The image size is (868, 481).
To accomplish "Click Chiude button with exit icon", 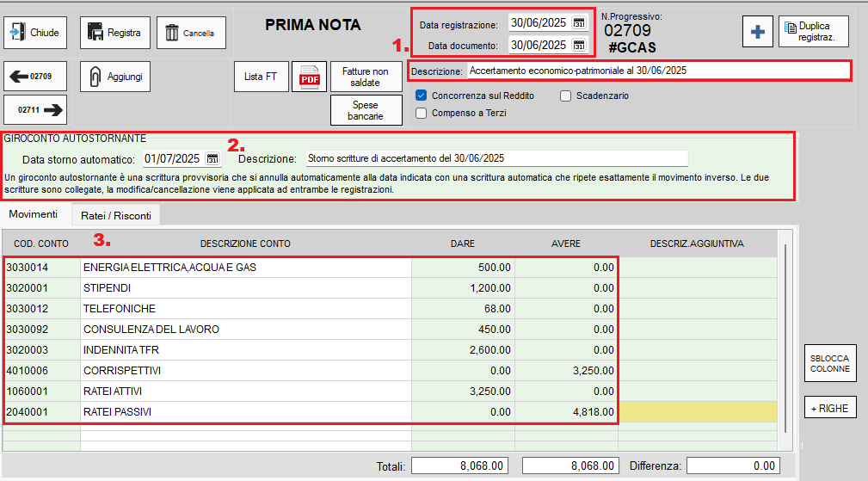I will [x=34, y=33].
